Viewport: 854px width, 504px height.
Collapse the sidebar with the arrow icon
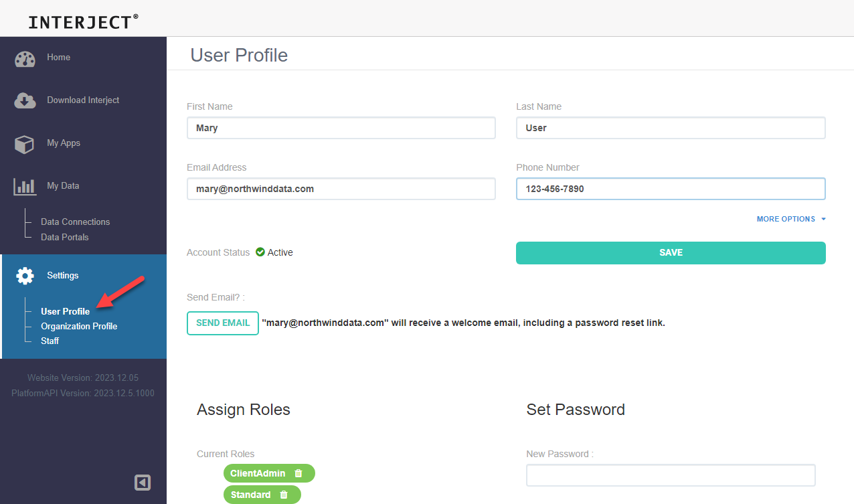coord(143,483)
